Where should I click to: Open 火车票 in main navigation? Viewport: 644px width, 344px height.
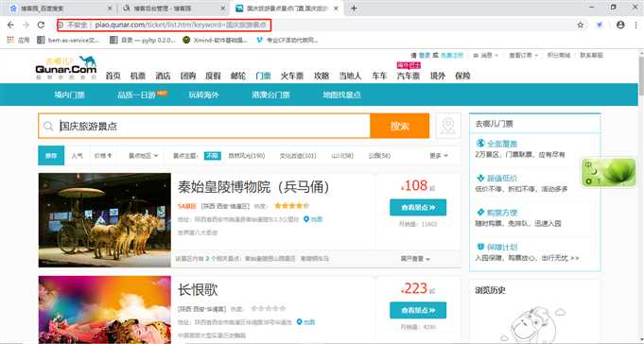coord(292,76)
